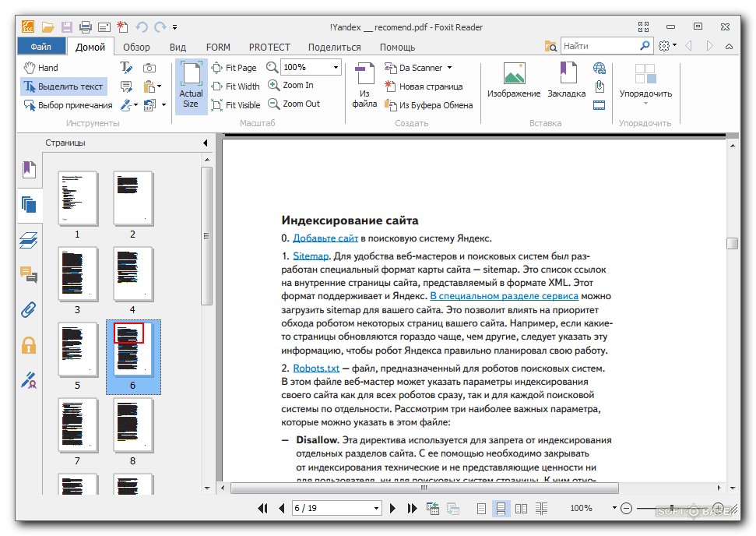The height and width of the screenshot is (536, 756).
Task: Open the Digital Signatures panel
Action: 29,380
